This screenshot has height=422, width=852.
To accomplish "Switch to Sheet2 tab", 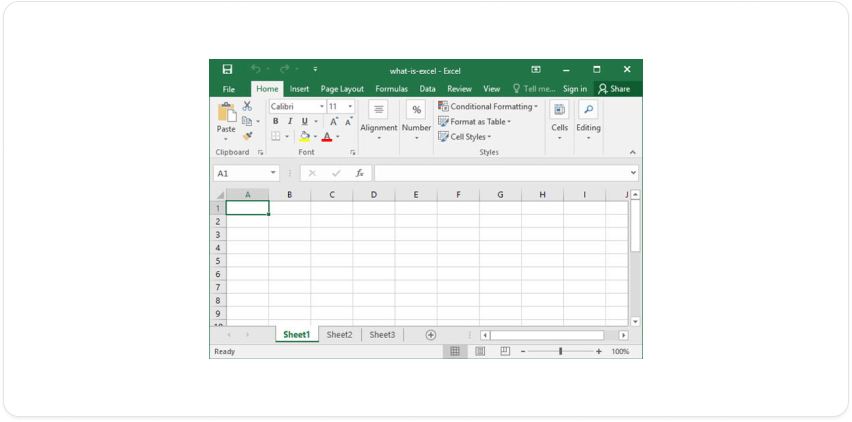I will (x=340, y=335).
